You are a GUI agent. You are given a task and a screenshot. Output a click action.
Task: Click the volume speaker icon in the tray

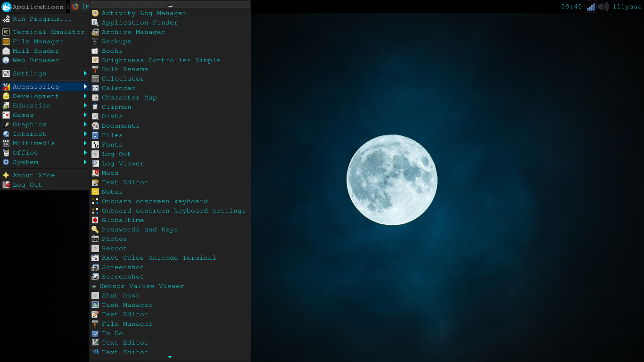(x=604, y=7)
